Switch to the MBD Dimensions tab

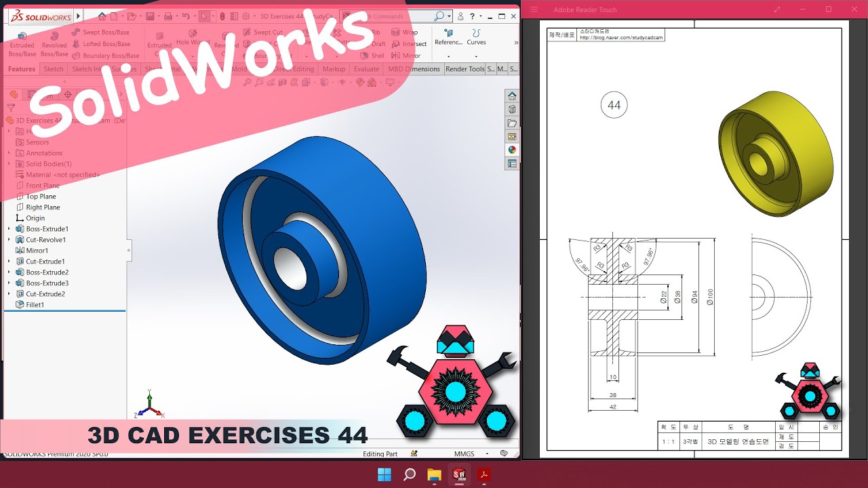pyautogui.click(x=414, y=69)
